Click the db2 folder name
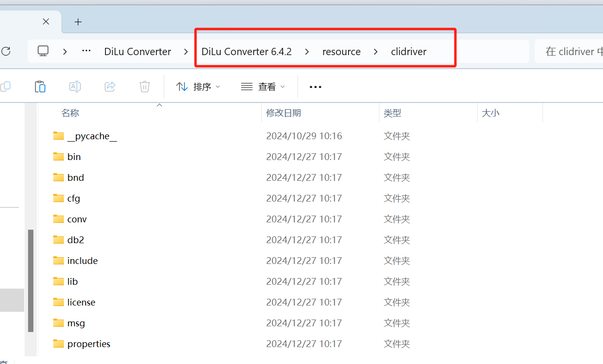 (x=75, y=240)
